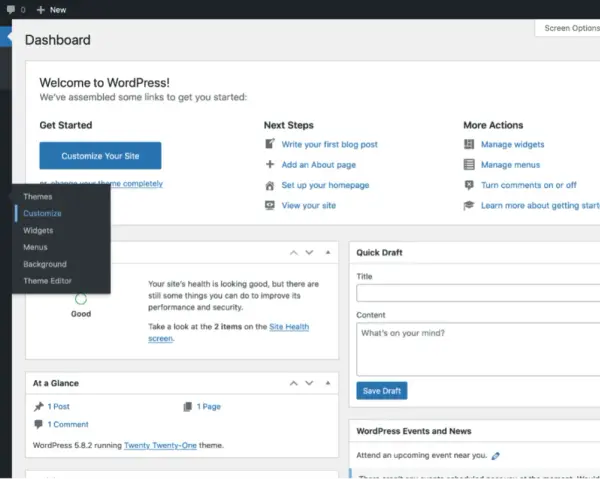The width and height of the screenshot is (600, 480).
Task: Click the comment-off icon beside Turn comments on or off
Action: 469,185
